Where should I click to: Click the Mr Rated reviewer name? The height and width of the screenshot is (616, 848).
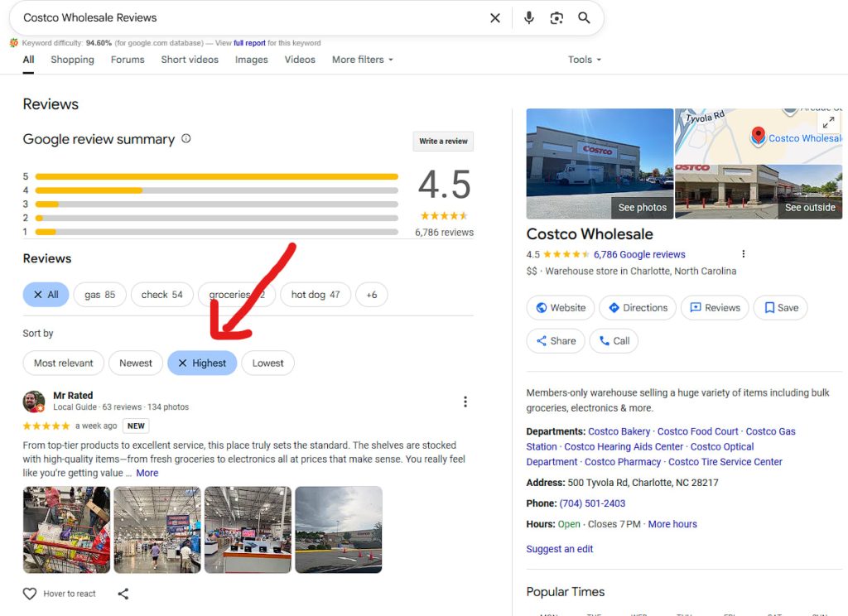pyautogui.click(x=73, y=395)
